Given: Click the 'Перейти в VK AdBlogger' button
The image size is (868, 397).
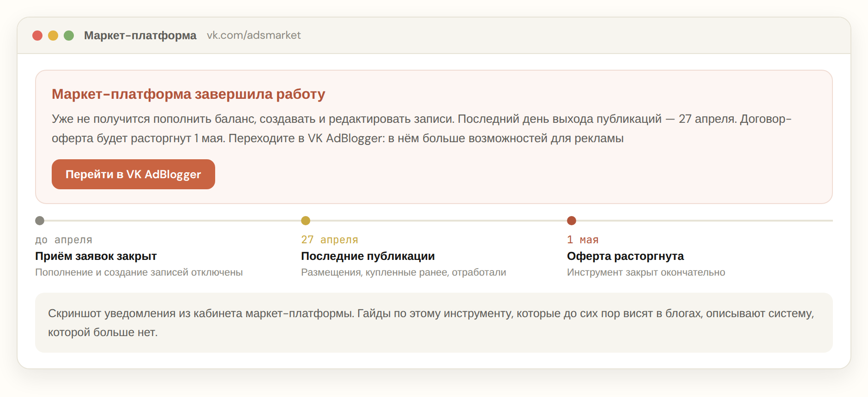Looking at the screenshot, I should (133, 174).
